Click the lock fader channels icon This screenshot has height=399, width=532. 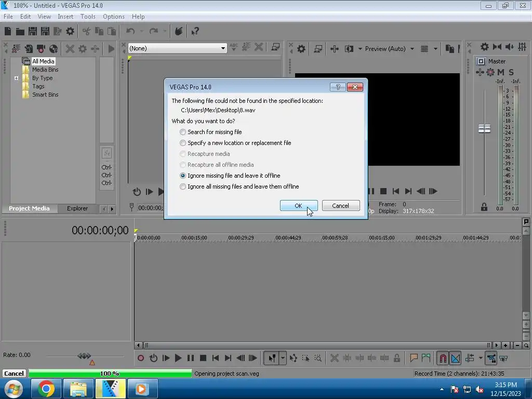pyautogui.click(x=484, y=207)
